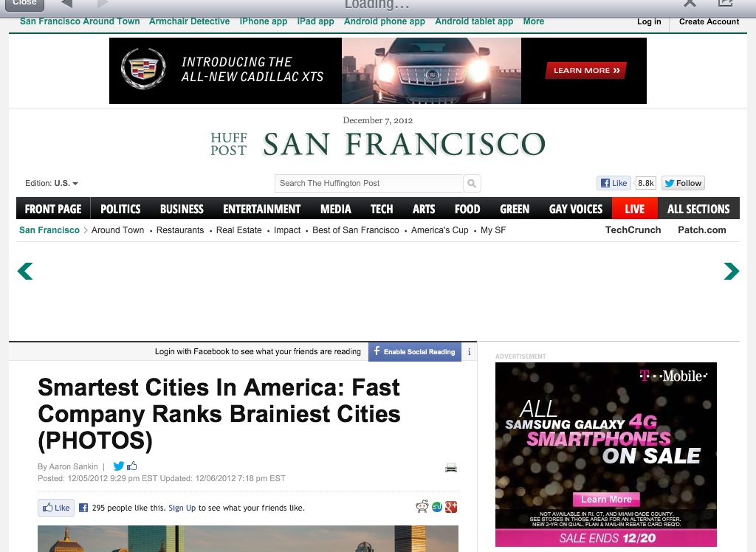
Task: Click the Twitter bird icon beside the author
Action: 118,466
